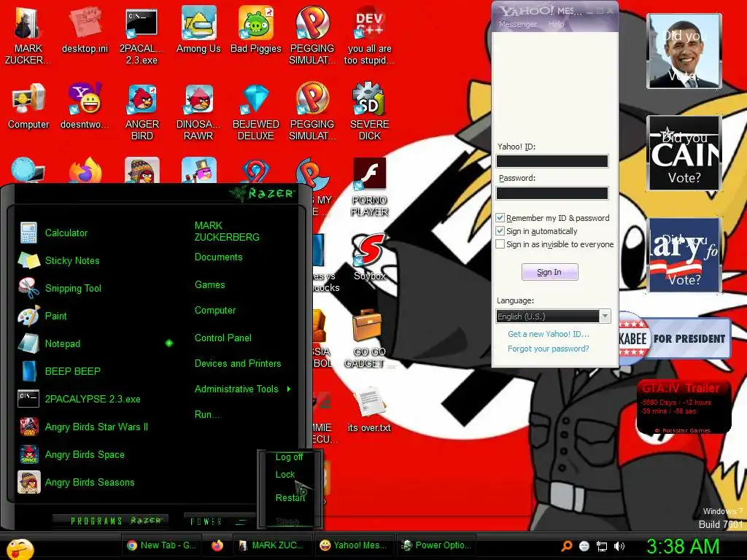
Task: Select the Computer desktop icon
Action: click(x=28, y=107)
